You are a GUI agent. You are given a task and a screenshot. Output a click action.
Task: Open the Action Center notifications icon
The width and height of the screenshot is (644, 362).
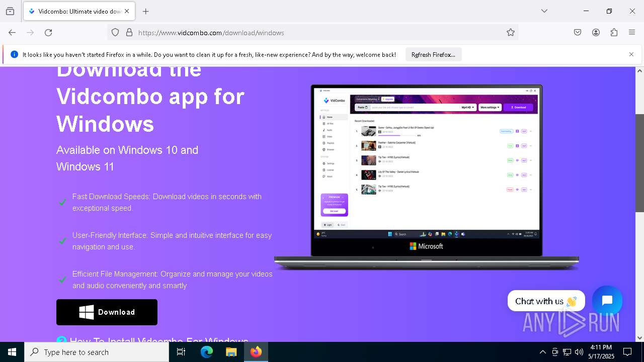[627, 352]
